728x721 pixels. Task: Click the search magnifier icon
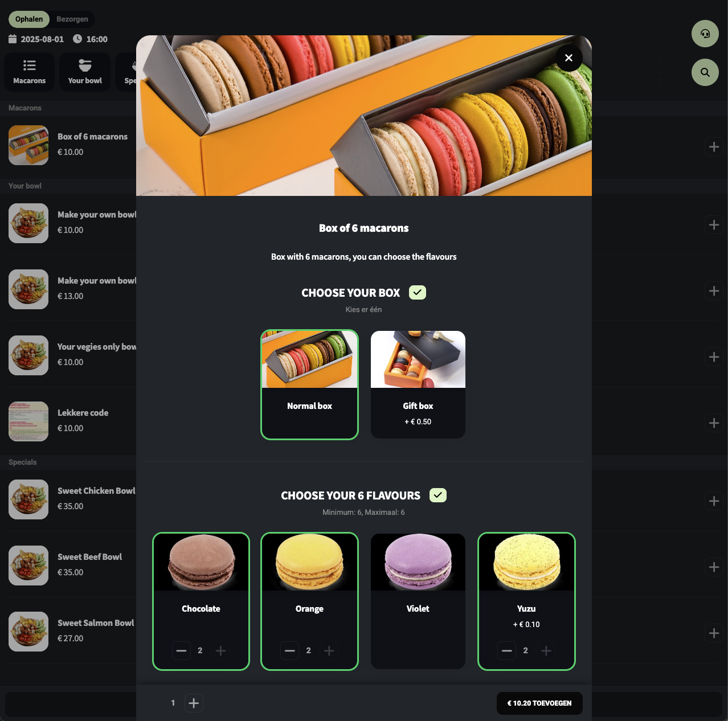click(x=705, y=72)
